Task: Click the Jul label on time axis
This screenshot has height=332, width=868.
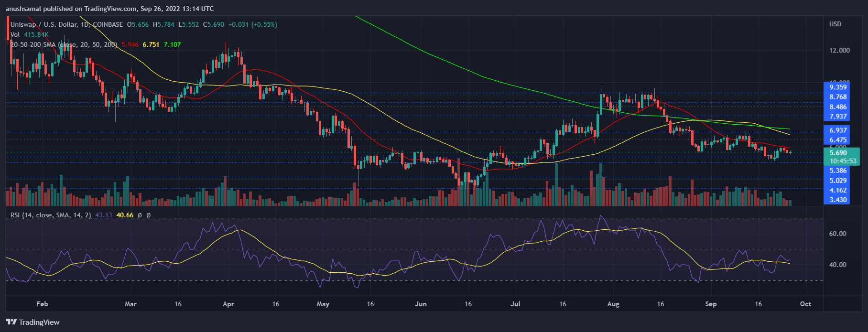Action: (x=516, y=304)
